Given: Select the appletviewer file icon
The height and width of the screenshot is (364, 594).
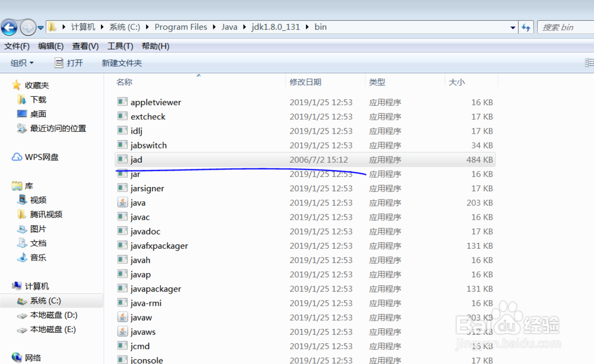Looking at the screenshot, I should click(x=122, y=102).
